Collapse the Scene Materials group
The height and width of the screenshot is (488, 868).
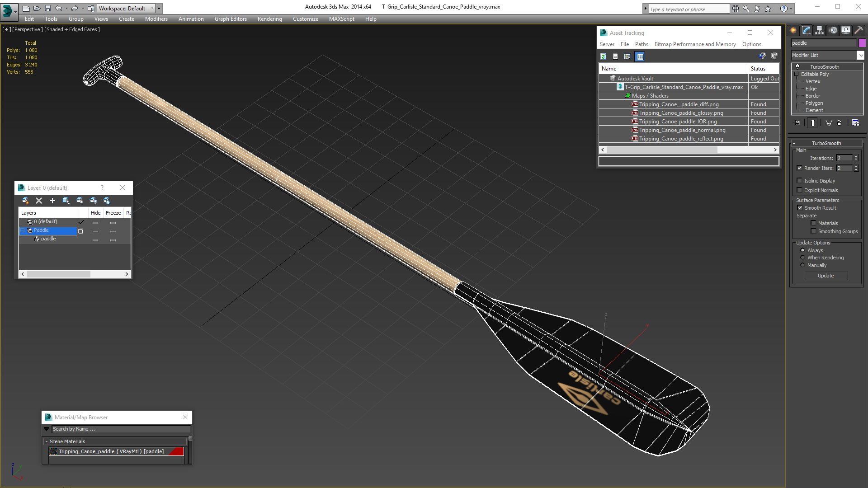tap(46, 441)
